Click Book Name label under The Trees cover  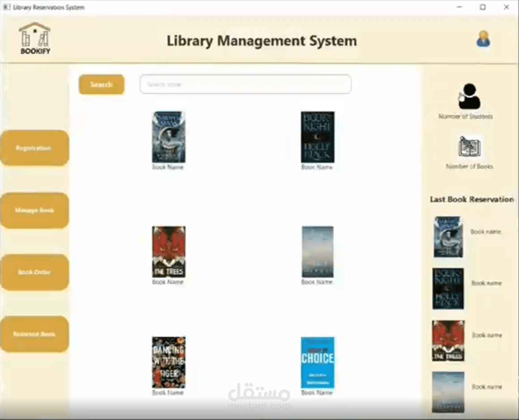point(168,282)
